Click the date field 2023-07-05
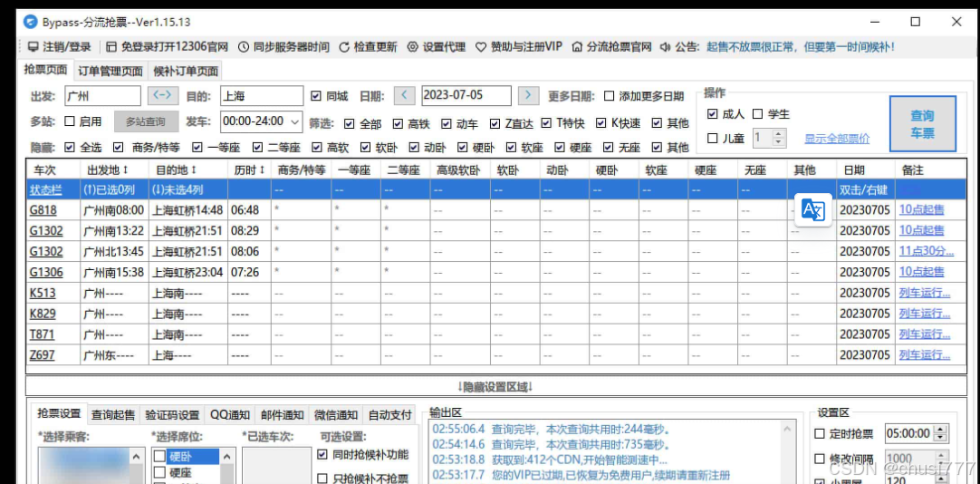 pyautogui.click(x=466, y=95)
